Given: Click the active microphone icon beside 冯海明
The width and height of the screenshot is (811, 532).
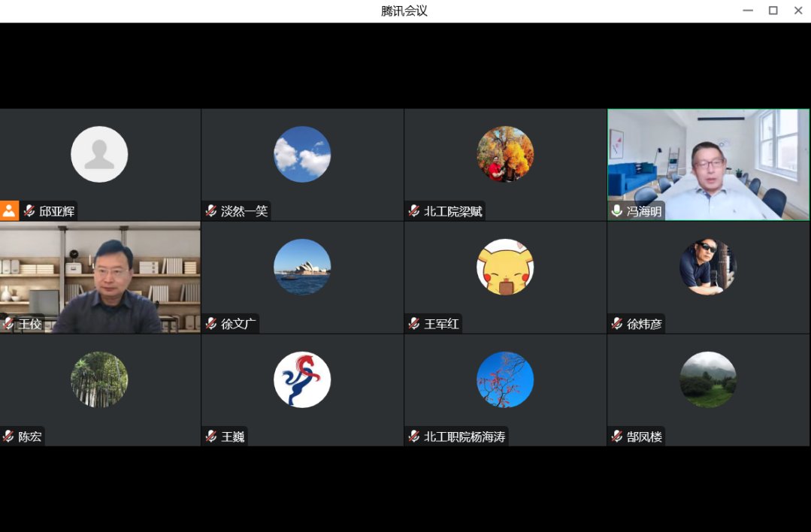Looking at the screenshot, I should (617, 211).
